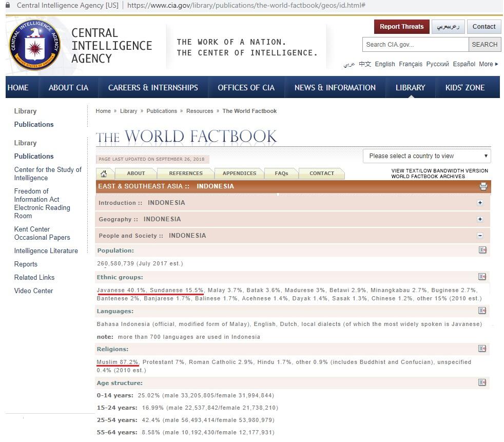The image size is (504, 442).
Task: Click the Home breadcrumb link
Action: point(103,111)
